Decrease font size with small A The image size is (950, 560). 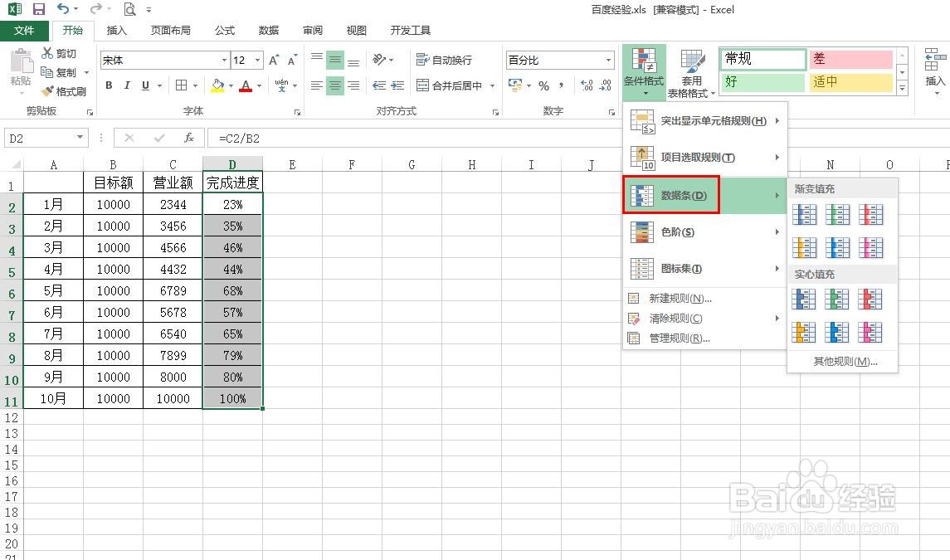tap(292, 60)
